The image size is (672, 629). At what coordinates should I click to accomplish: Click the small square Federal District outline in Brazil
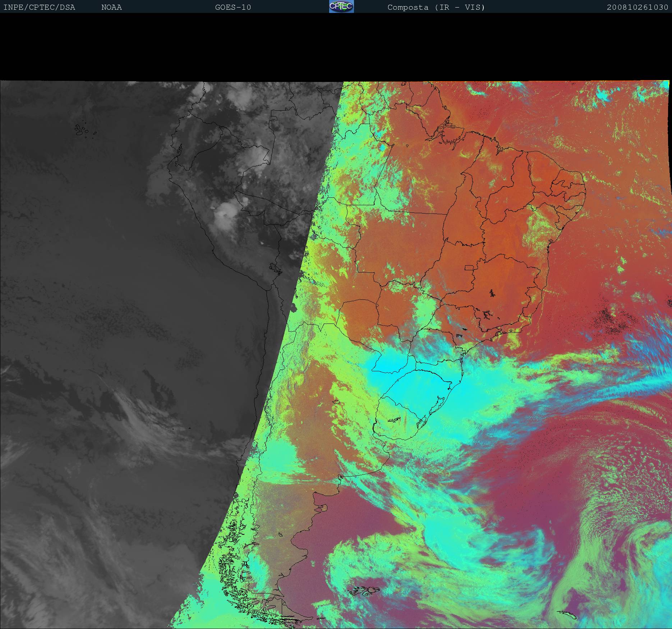[469, 267]
